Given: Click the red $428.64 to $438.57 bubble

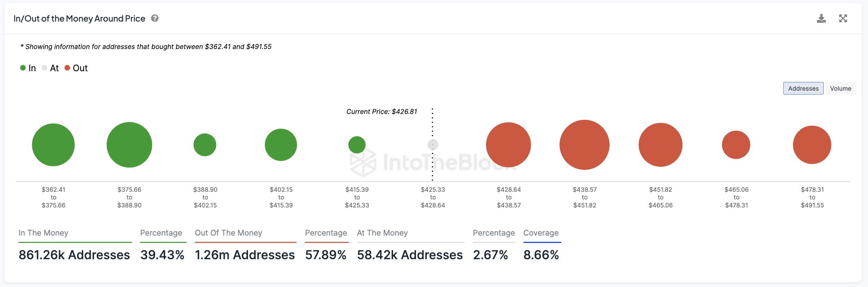Looking at the screenshot, I should tap(509, 145).
